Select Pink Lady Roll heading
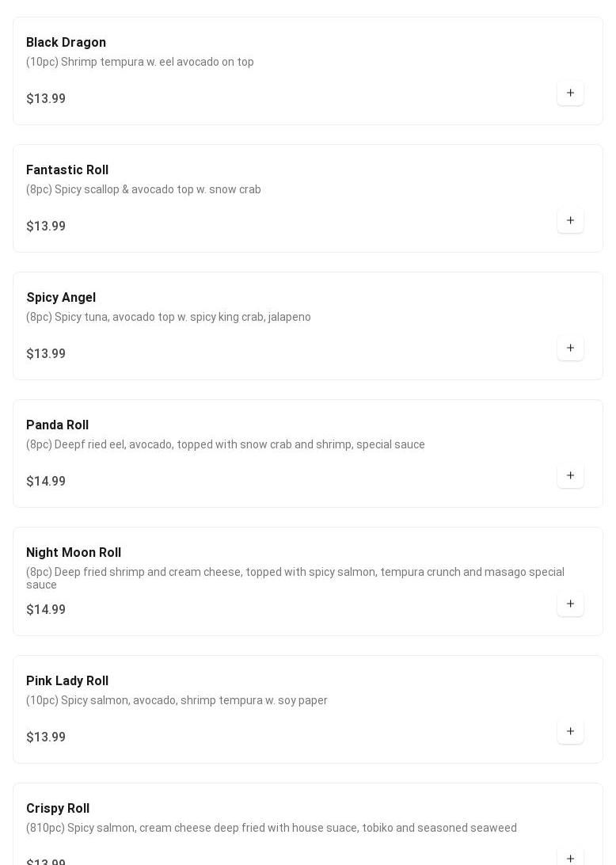 pyautogui.click(x=67, y=681)
